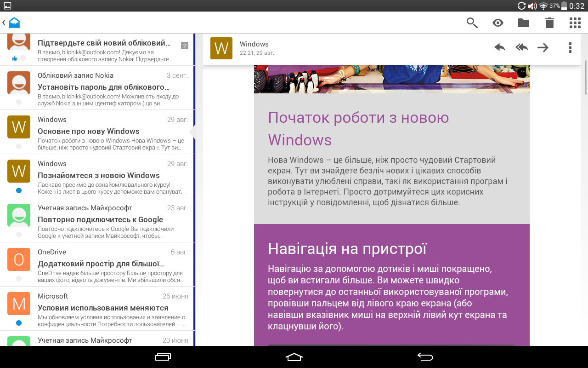The height and width of the screenshot is (368, 588).
Task: Tap the thread count badge showing 2
Action: pos(185,45)
